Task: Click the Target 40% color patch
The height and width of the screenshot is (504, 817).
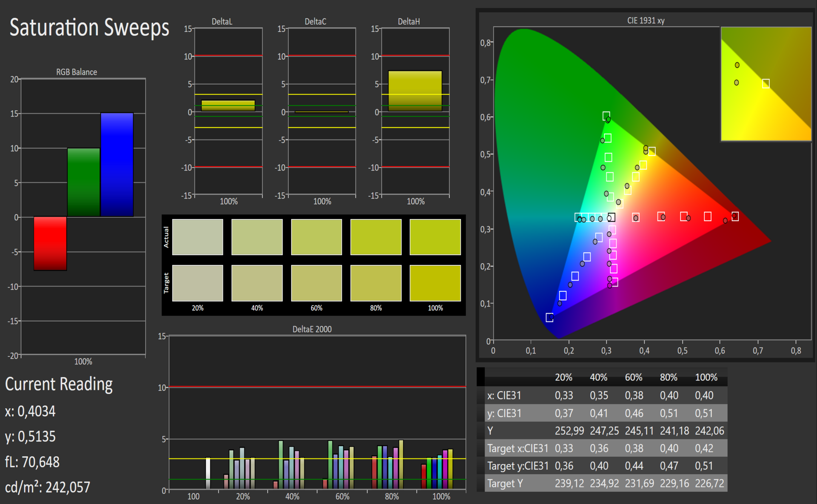Action: [x=257, y=283]
